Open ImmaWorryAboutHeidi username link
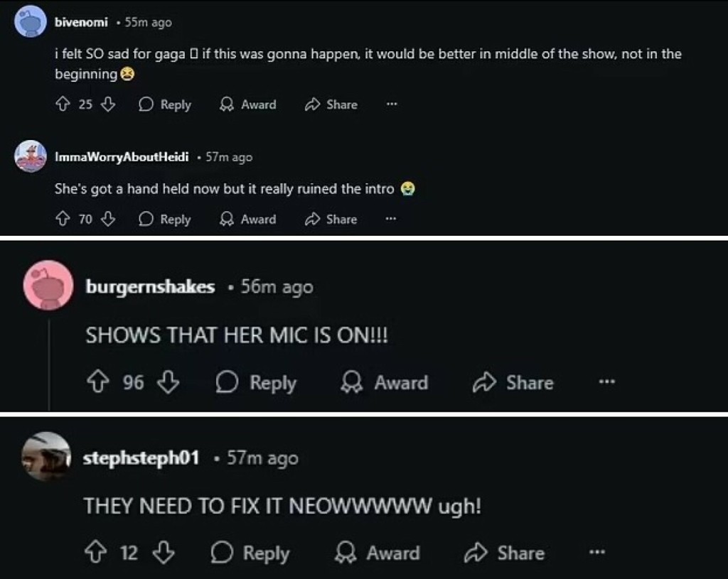The image size is (728, 579). pyautogui.click(x=122, y=157)
